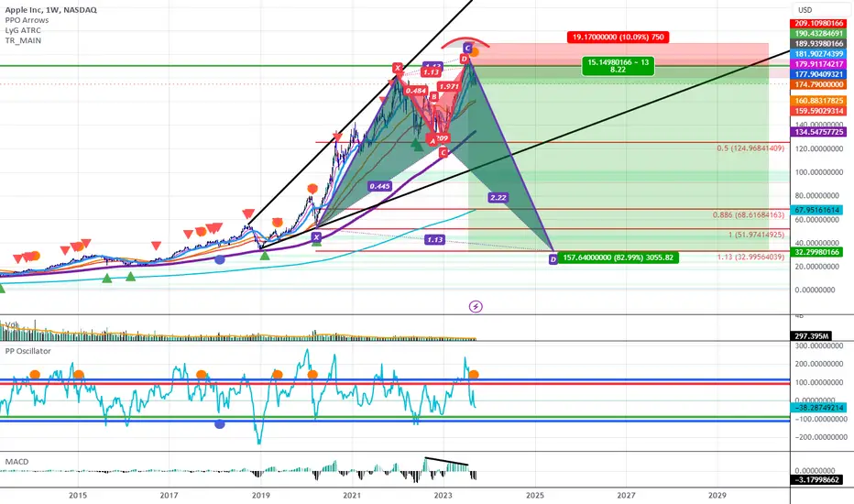Viewport: 854px width, 504px height.
Task: Click the 159.59029314 red price tag
Action: pyautogui.click(x=818, y=111)
